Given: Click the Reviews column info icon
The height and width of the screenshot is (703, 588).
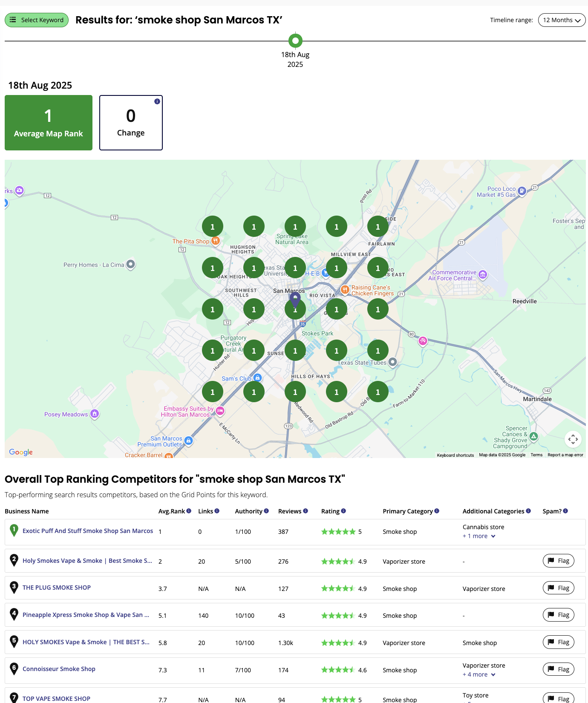Looking at the screenshot, I should pyautogui.click(x=306, y=511).
